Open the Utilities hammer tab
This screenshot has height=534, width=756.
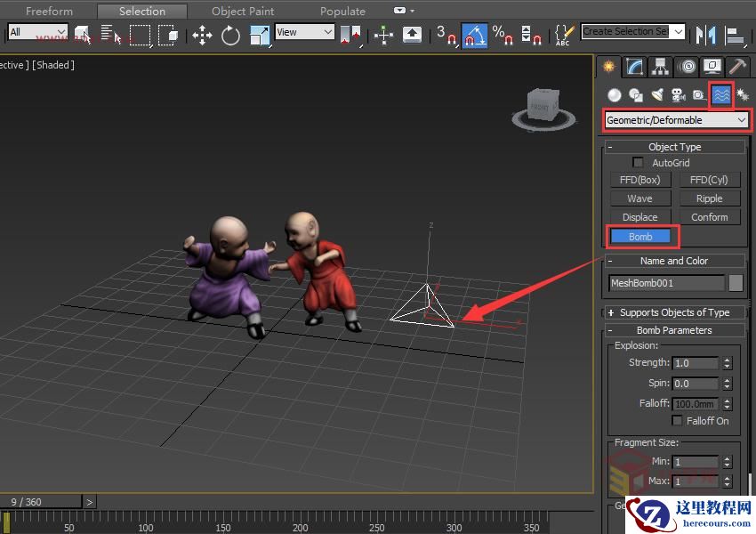pyautogui.click(x=737, y=67)
